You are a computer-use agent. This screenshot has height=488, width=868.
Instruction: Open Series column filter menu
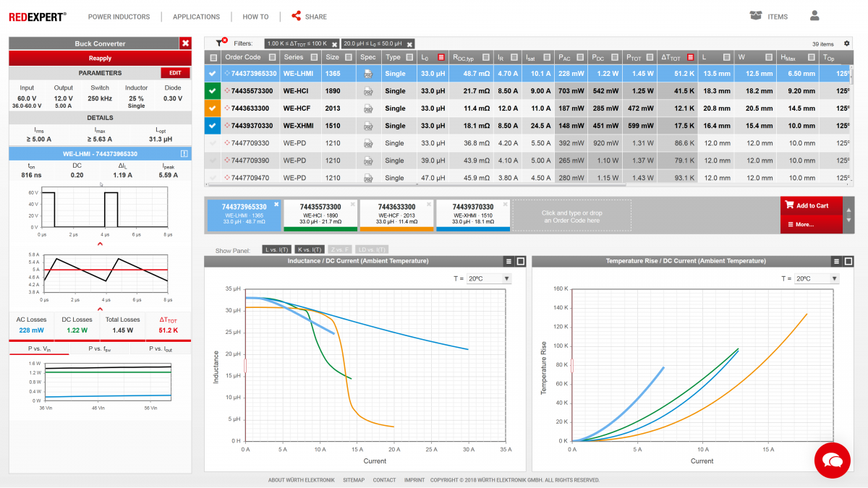314,57
